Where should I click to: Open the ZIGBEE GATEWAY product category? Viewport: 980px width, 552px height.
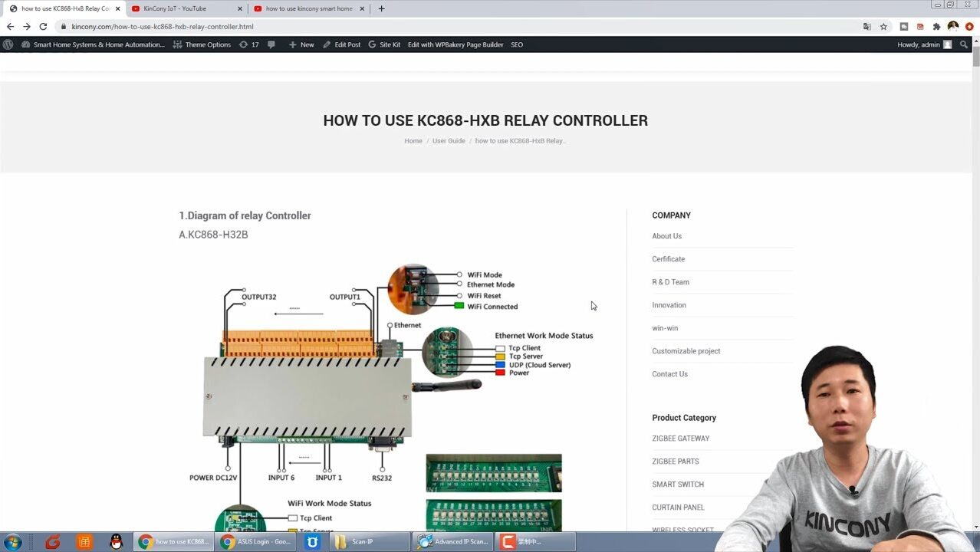click(x=680, y=439)
